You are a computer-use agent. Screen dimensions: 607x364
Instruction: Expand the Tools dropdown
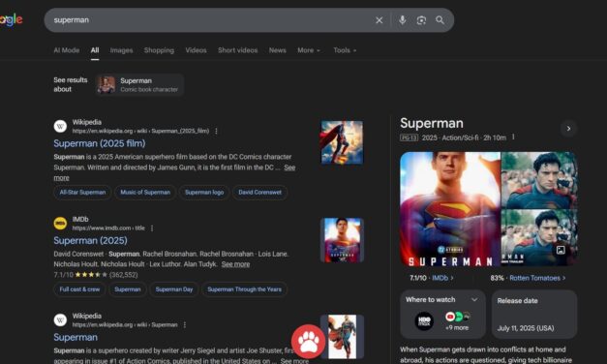pos(345,50)
